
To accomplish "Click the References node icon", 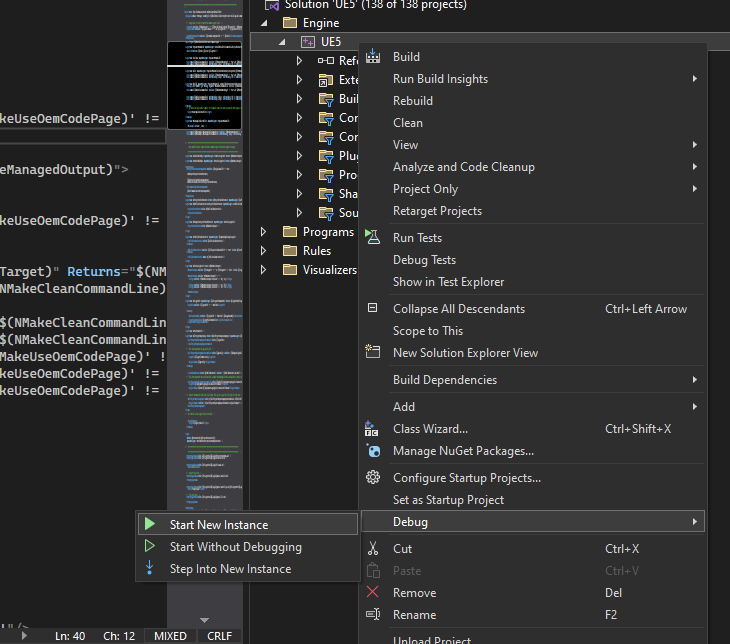I will click(326, 61).
